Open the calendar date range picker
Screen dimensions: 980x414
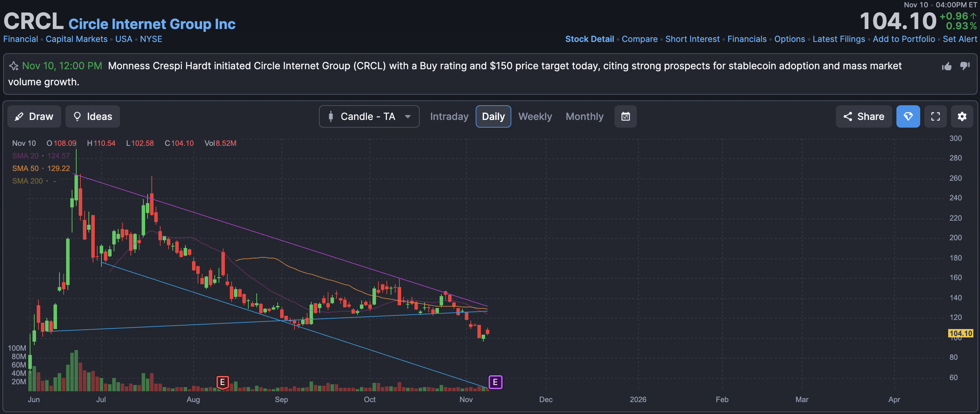[625, 116]
